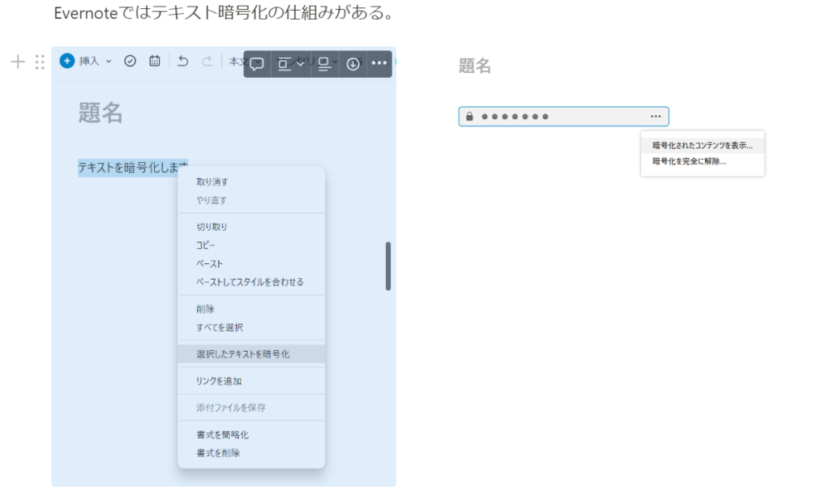Click the caption icon in dark toolbar

[x=324, y=64]
